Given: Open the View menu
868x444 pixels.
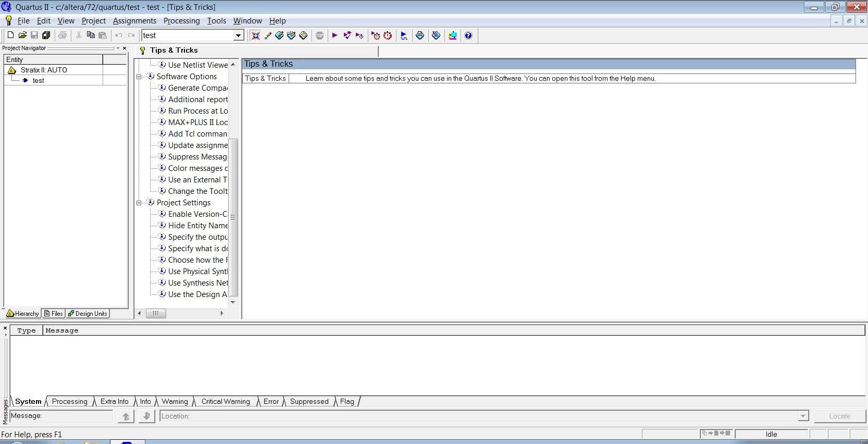Looking at the screenshot, I should (x=66, y=21).
